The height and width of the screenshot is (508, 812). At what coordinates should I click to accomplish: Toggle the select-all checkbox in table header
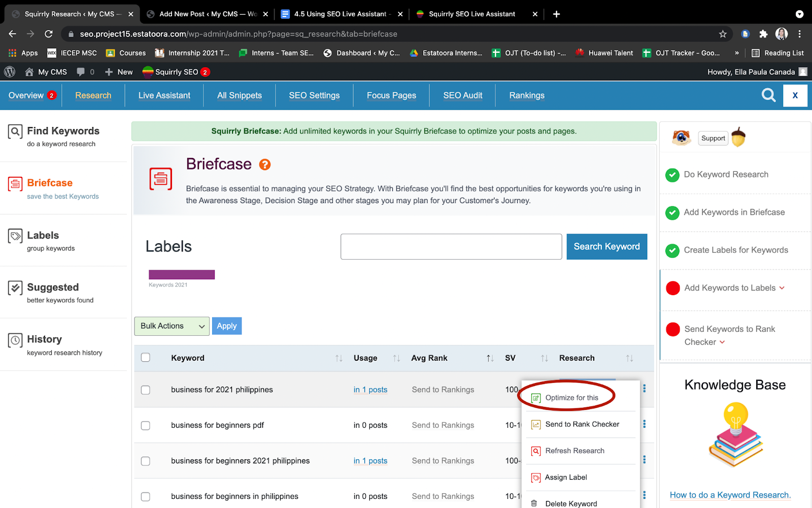pyautogui.click(x=146, y=358)
